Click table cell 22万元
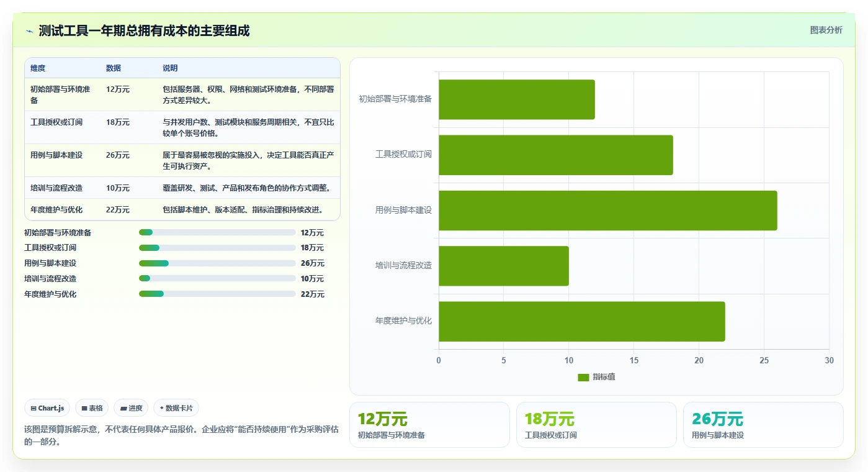 point(118,210)
